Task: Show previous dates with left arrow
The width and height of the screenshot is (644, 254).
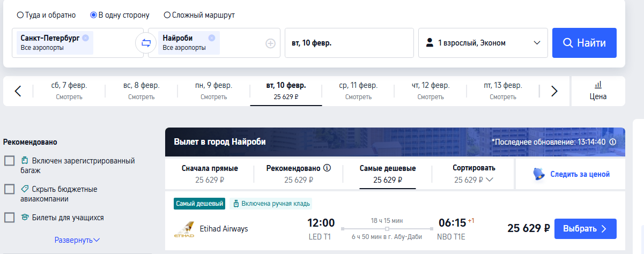Action: tap(18, 91)
